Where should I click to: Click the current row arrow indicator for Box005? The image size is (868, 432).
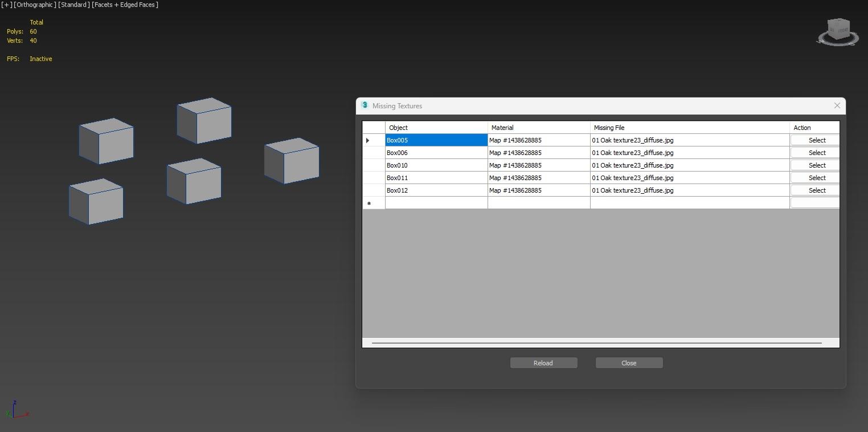pyautogui.click(x=368, y=140)
